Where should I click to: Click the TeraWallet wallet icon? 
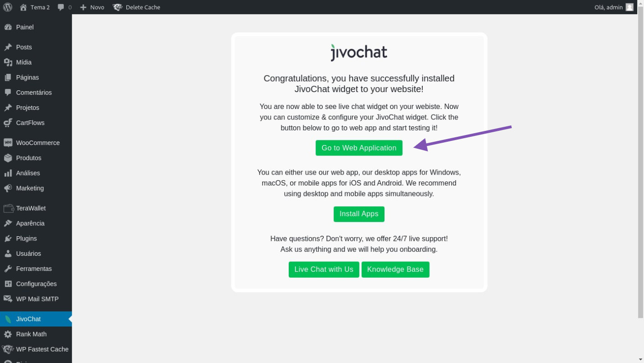click(x=8, y=208)
